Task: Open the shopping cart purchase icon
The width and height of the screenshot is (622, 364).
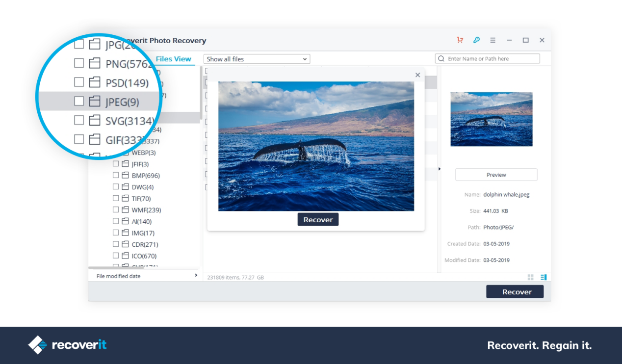Action: 460,40
